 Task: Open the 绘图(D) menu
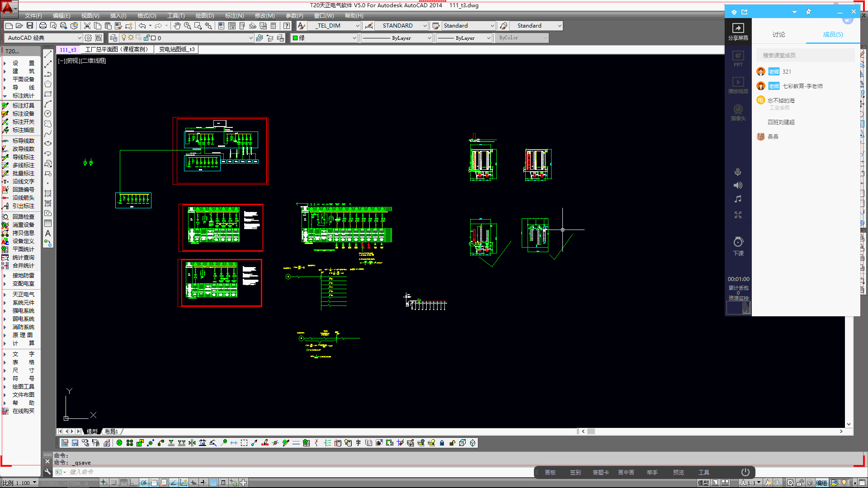(x=204, y=15)
